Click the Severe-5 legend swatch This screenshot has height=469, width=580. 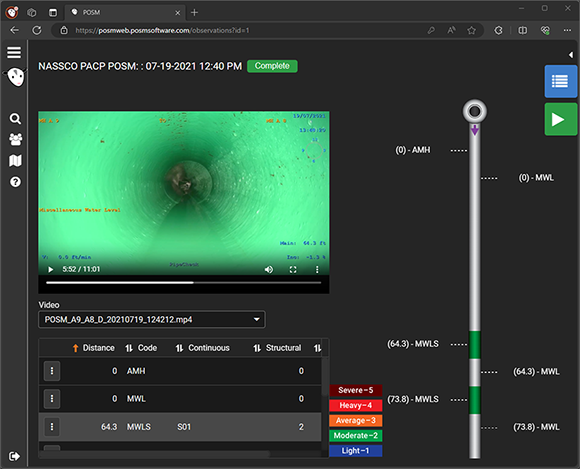point(355,390)
